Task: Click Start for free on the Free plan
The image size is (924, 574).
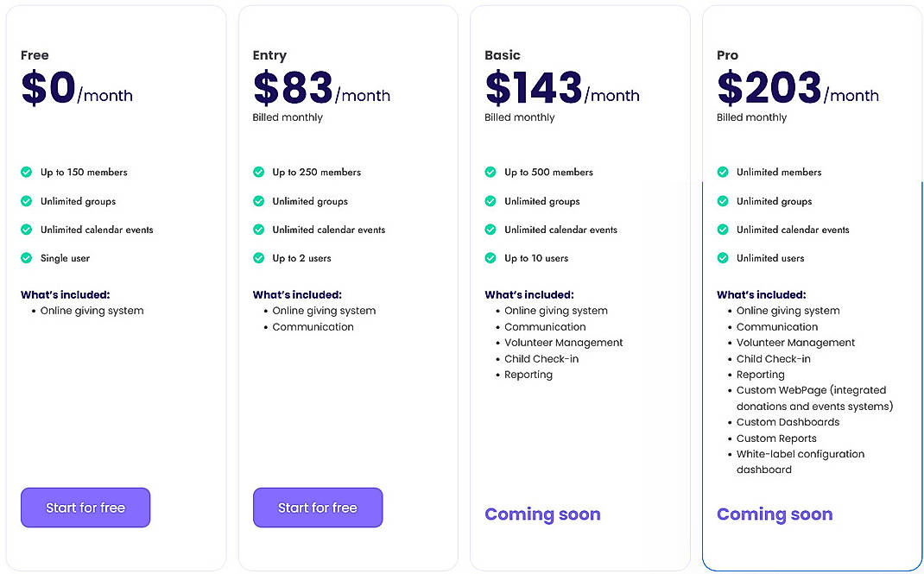Action: coord(85,508)
